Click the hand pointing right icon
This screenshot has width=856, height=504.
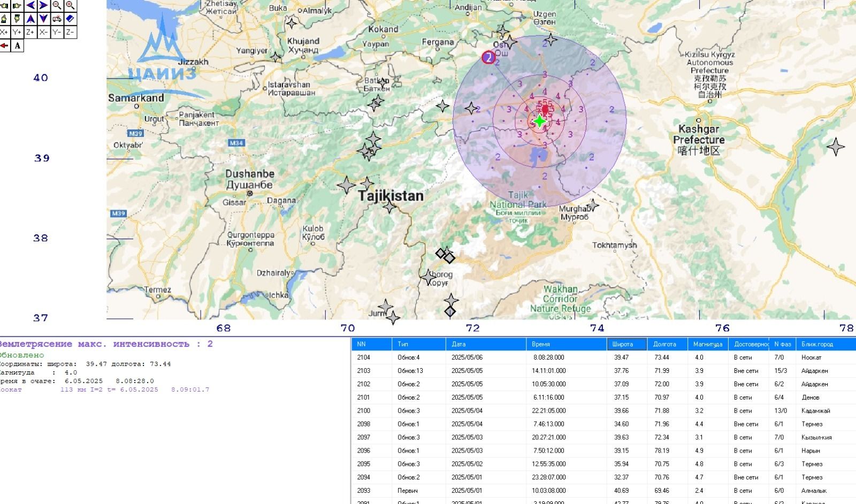17,6
